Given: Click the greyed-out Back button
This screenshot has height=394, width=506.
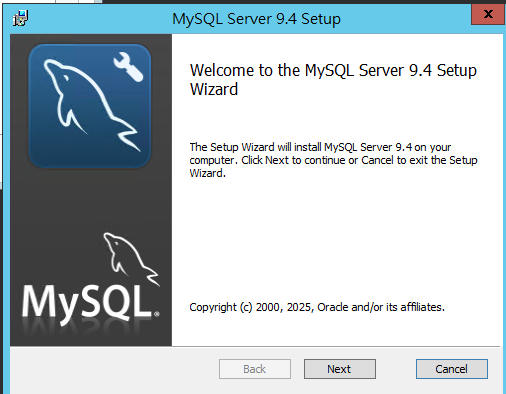Looking at the screenshot, I should click(255, 369).
